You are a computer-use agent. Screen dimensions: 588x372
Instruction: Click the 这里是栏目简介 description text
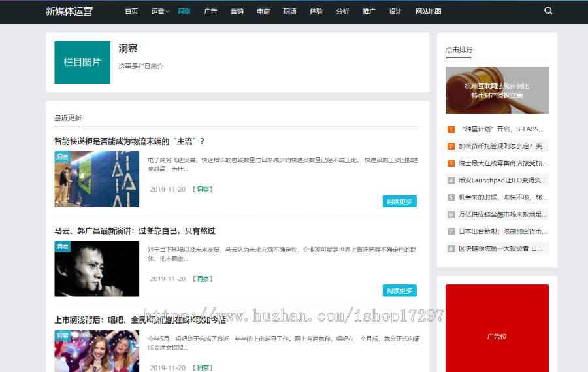(141, 67)
